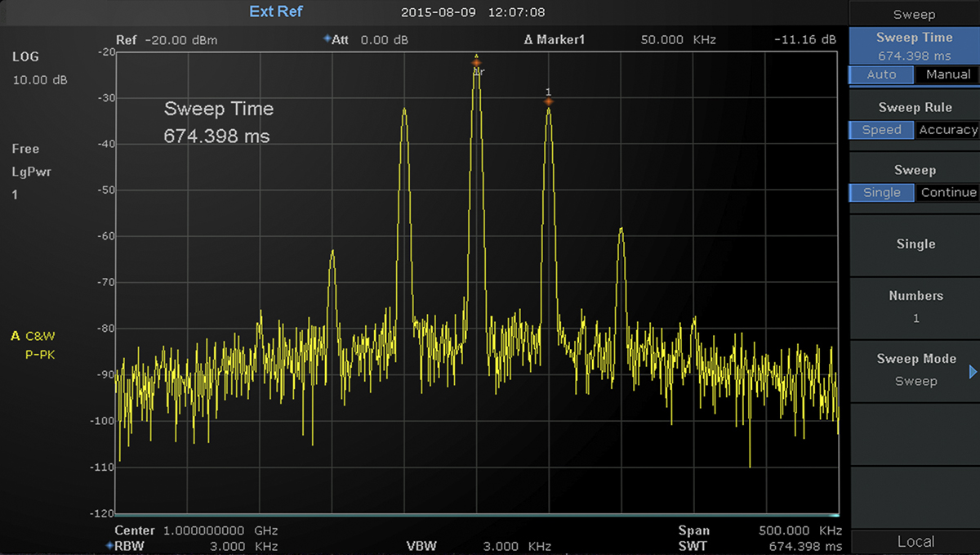This screenshot has height=555, width=980.
Task: Click the VBW 3.000 KHz readout
Action: pyautogui.click(x=479, y=546)
